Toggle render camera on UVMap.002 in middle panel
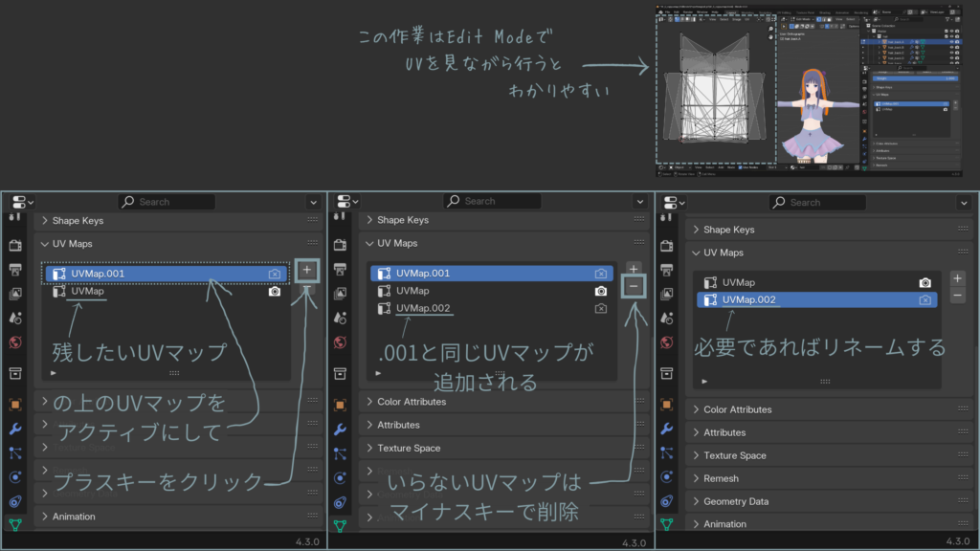 (600, 308)
